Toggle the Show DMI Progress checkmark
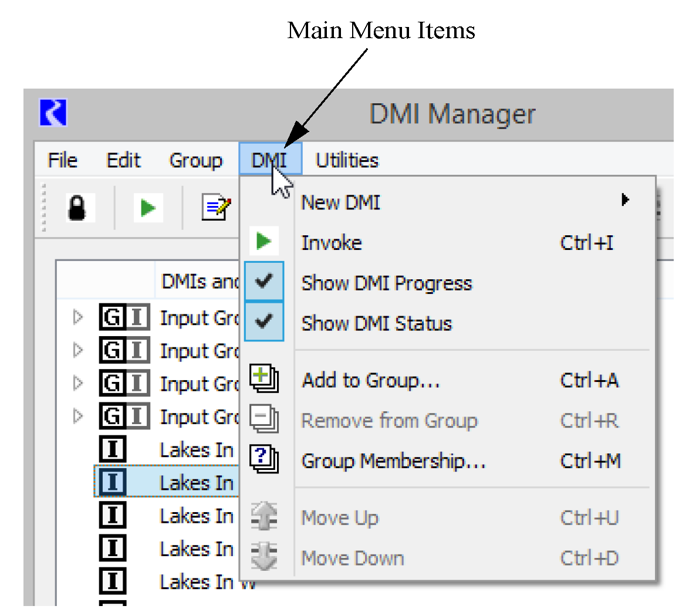 [x=264, y=282]
